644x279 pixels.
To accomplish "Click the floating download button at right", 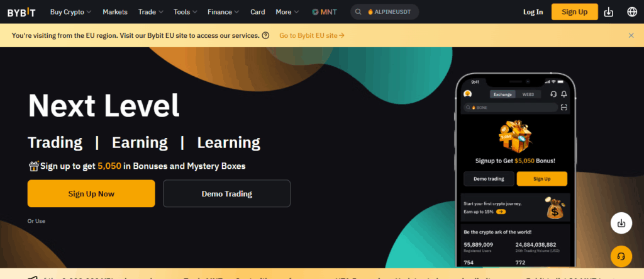I will pos(621,223).
